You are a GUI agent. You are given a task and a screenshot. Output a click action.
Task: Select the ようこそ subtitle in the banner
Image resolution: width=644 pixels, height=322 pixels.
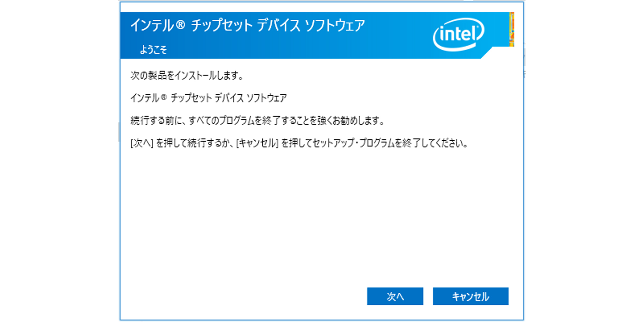[153, 50]
